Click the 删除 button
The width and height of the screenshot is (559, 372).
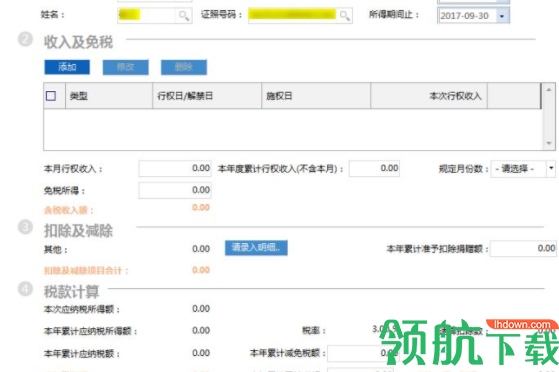[184, 67]
